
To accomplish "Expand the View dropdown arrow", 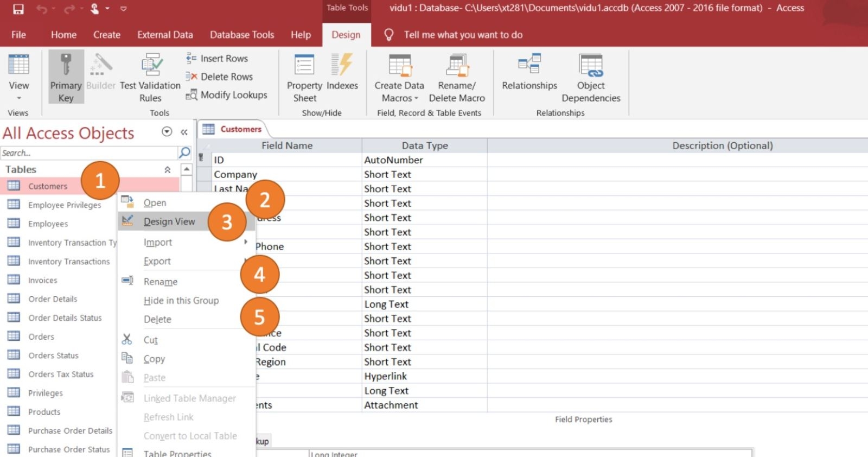I will (19, 98).
